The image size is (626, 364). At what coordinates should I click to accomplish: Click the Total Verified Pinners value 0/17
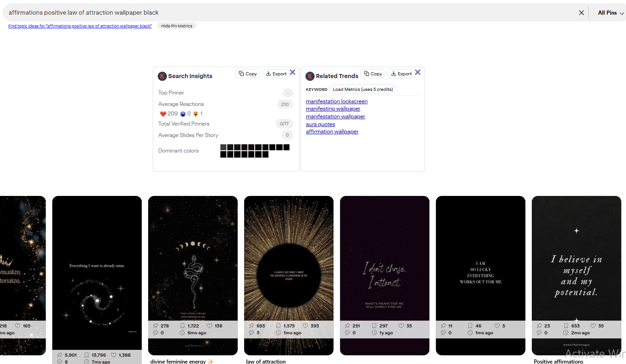coord(284,124)
